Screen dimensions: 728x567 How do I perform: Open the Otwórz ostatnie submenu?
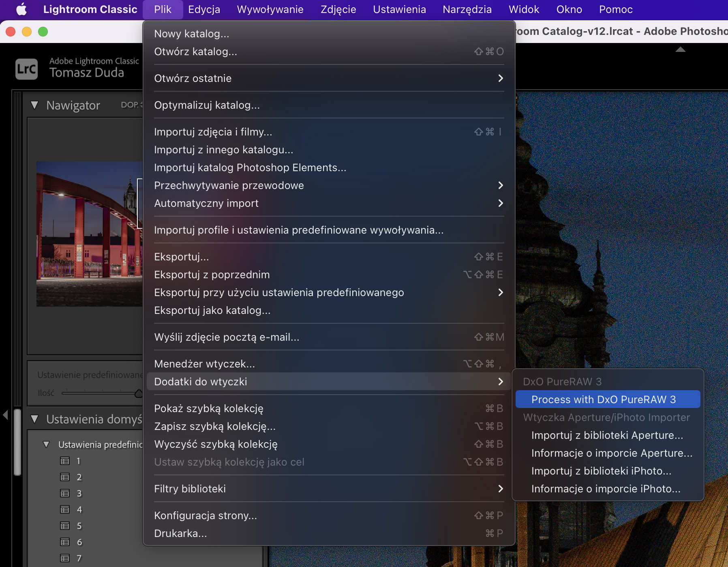329,78
